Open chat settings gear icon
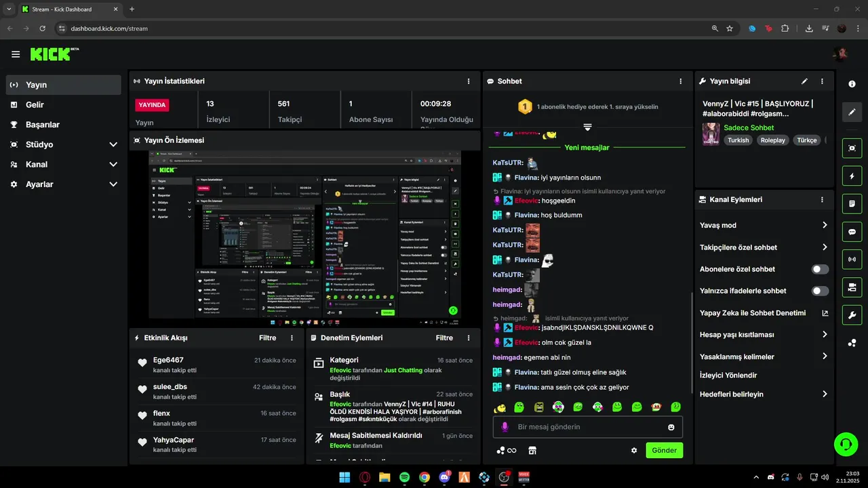The width and height of the screenshot is (868, 488). (634, 450)
